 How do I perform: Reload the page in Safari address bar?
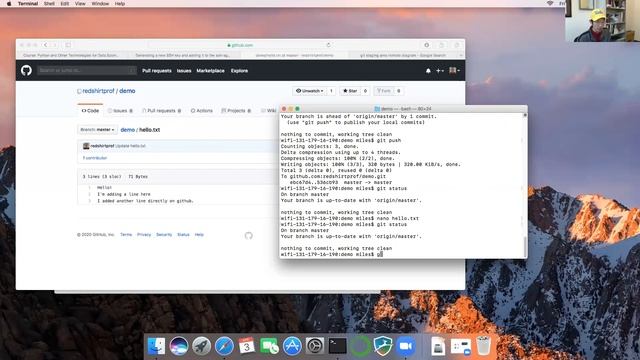[x=329, y=45]
